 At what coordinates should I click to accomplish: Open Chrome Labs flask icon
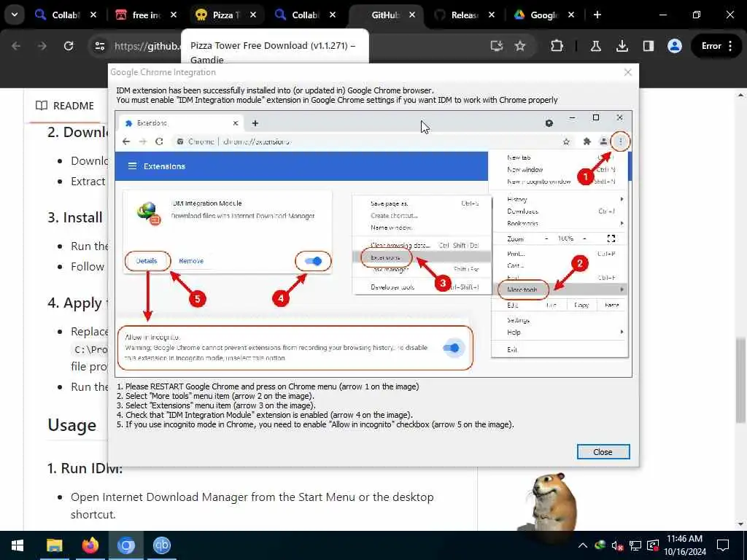click(x=595, y=46)
